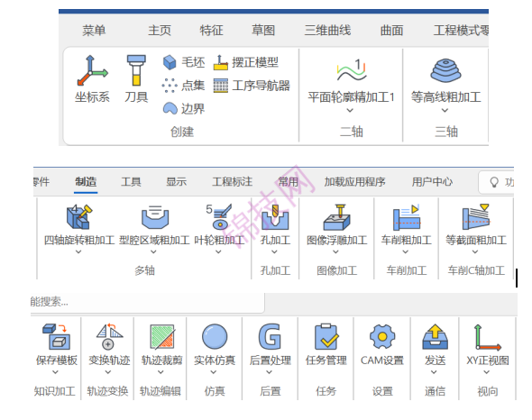Expand the 保存模板 dropdown arrow

tap(55, 372)
